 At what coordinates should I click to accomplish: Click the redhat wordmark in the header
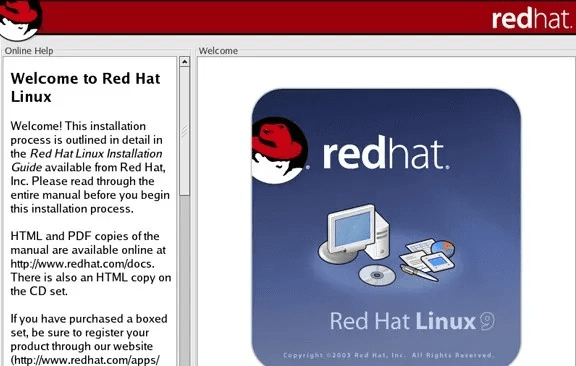[532, 18]
